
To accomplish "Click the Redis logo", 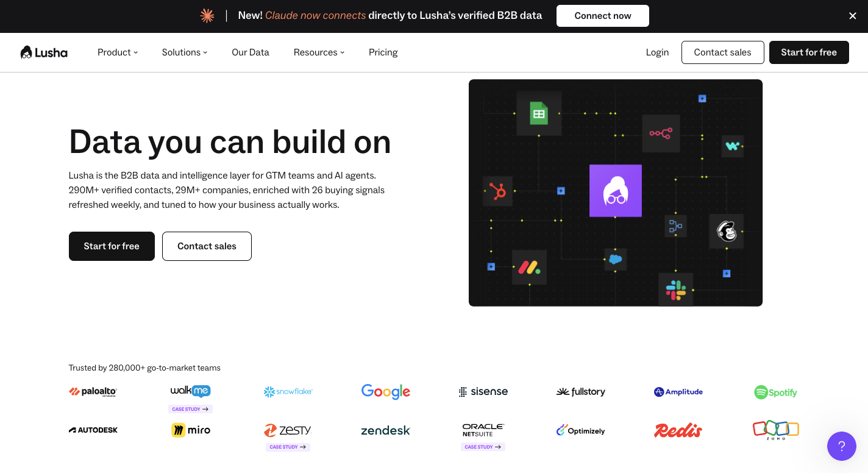I will 678,430.
